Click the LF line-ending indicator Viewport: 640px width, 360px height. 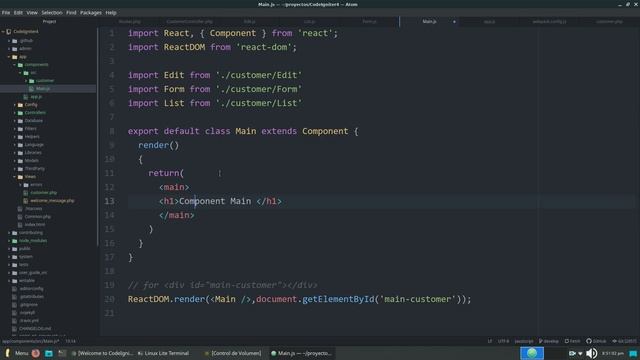click(489, 341)
